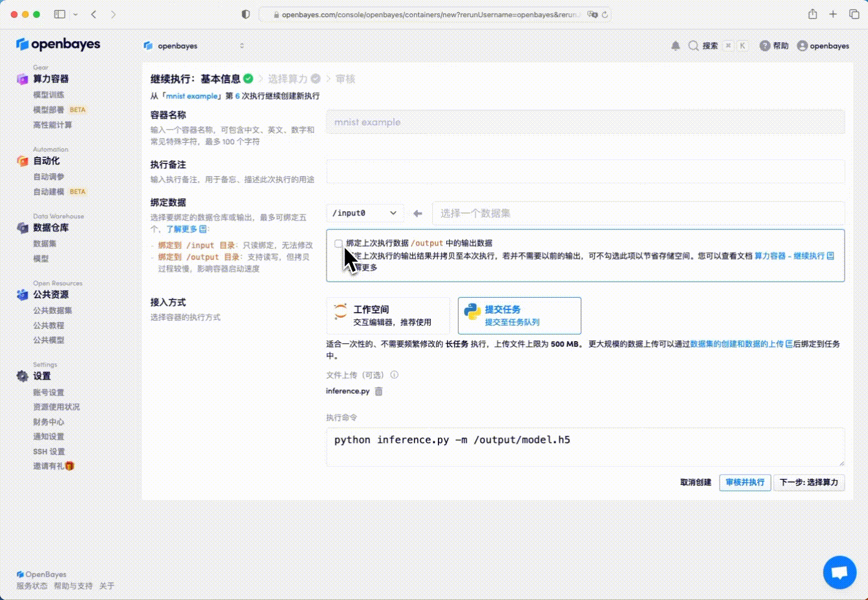Expand the /input0 mount path dropdown
The image size is (868, 600).
[x=365, y=213]
